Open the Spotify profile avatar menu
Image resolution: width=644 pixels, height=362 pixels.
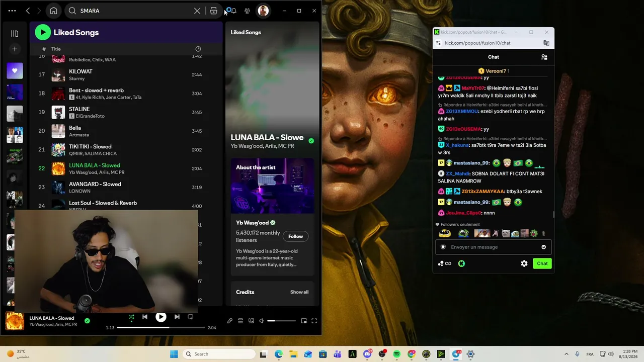pos(263,11)
